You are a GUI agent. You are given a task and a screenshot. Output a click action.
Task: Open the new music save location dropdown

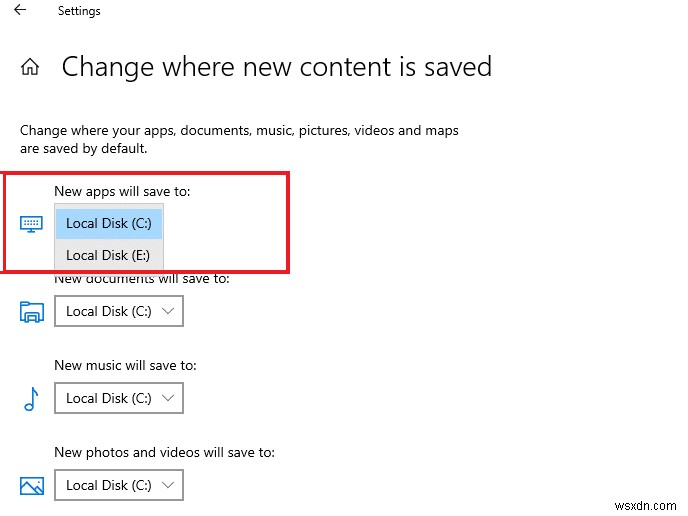tap(119, 398)
